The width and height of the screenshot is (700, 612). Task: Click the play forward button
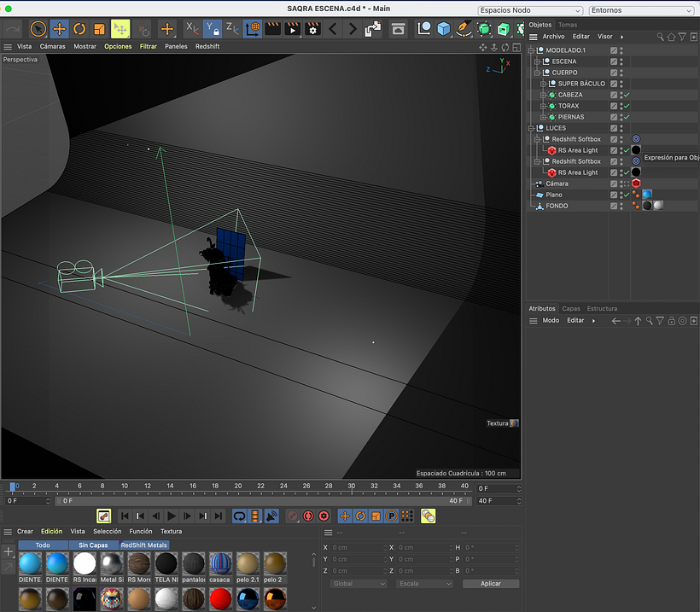click(x=171, y=516)
